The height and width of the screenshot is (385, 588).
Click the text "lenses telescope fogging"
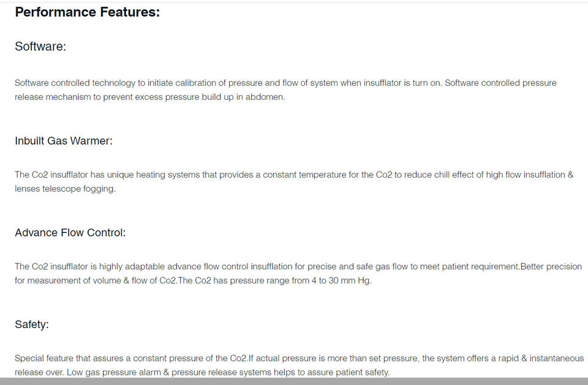point(64,189)
